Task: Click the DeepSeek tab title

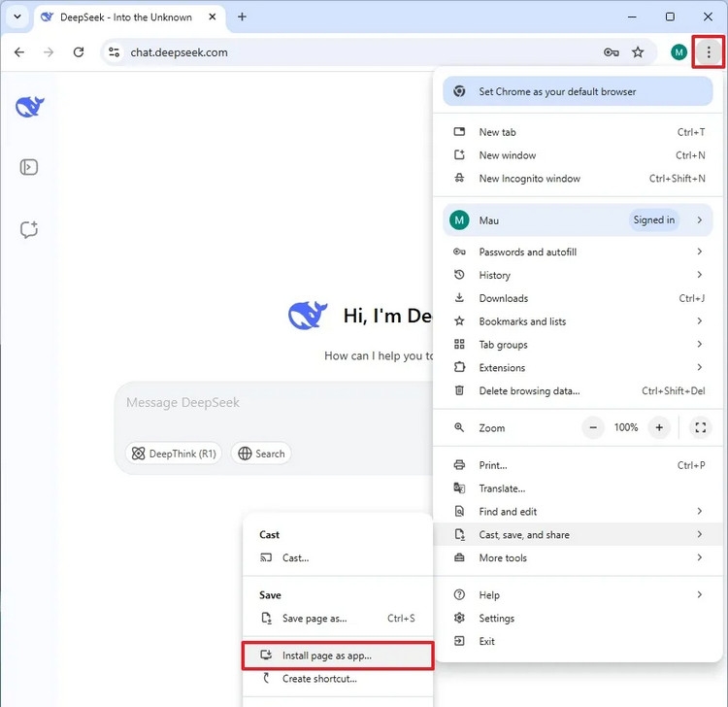Action: click(x=126, y=17)
